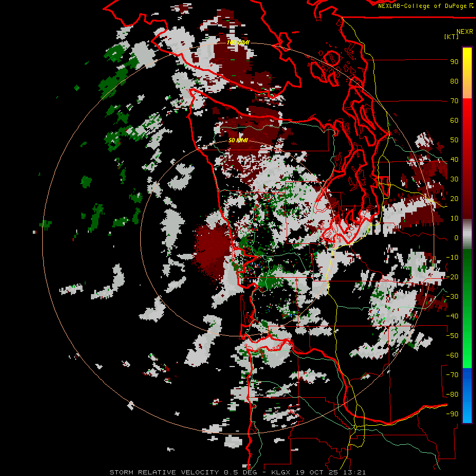The height and width of the screenshot is (476, 476).
Task: Click the -20 value on velocity scale
Action: pyautogui.click(x=452, y=277)
